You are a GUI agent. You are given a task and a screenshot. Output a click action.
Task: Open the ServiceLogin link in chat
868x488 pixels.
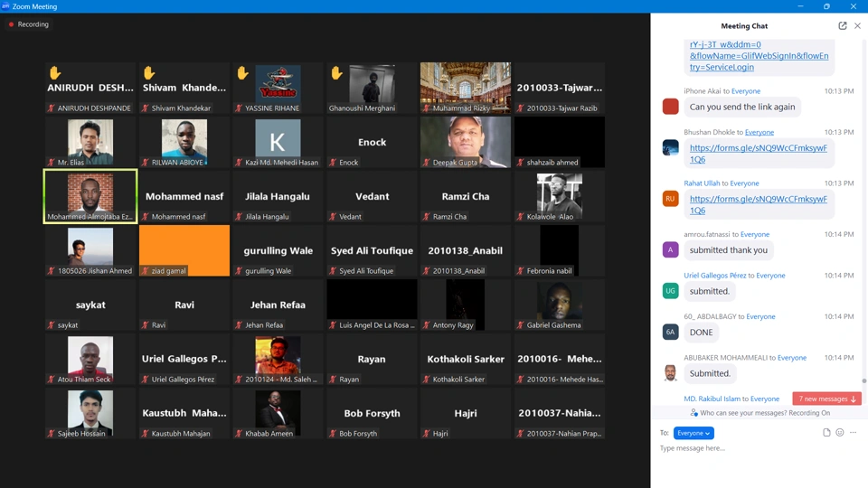(759, 55)
